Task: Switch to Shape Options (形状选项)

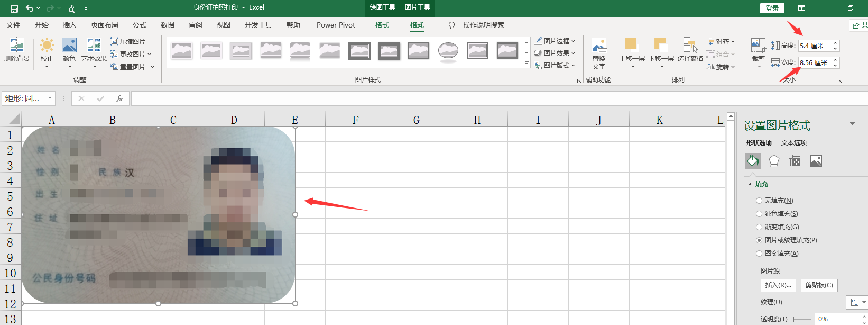Action: 759,143
